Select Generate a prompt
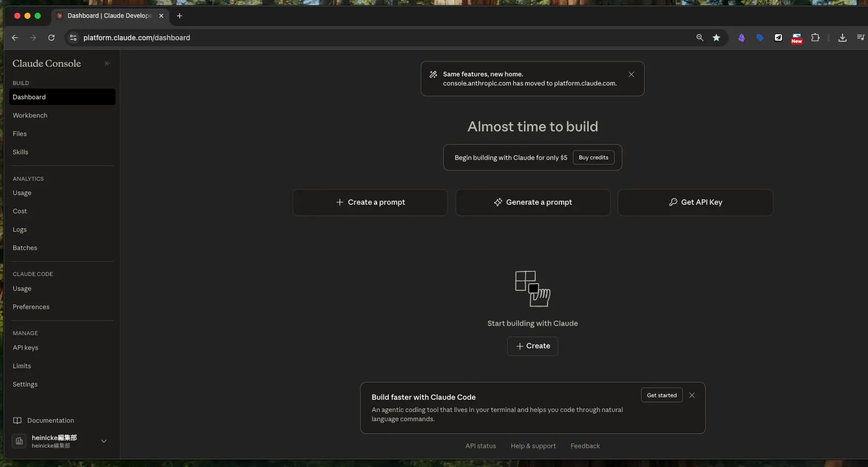Screen dimensions: 868x467 [x=533, y=202]
